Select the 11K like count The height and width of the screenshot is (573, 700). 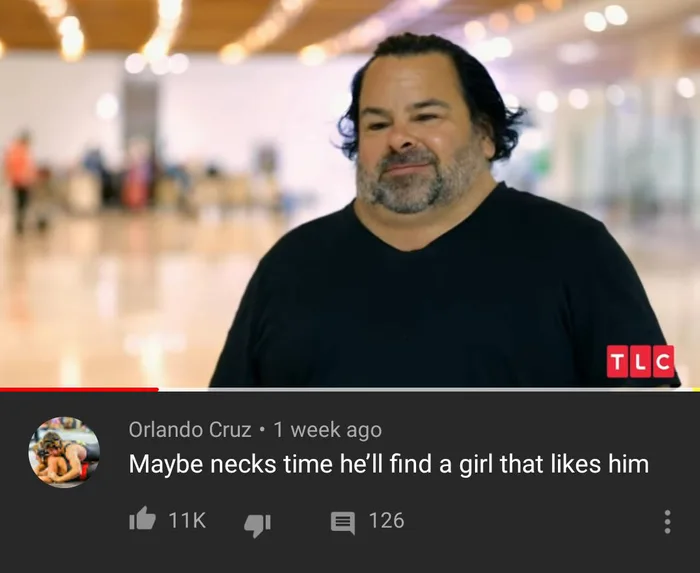187,520
